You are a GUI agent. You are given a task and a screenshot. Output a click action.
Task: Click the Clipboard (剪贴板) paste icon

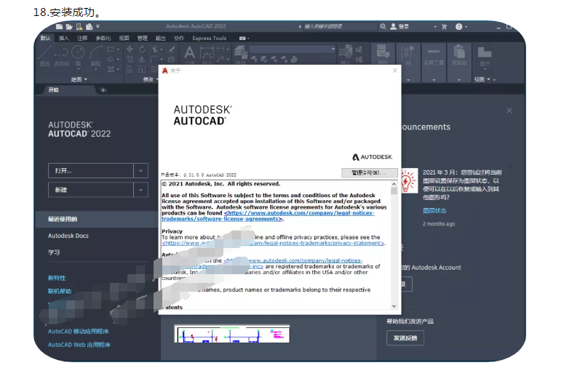[x=459, y=52]
